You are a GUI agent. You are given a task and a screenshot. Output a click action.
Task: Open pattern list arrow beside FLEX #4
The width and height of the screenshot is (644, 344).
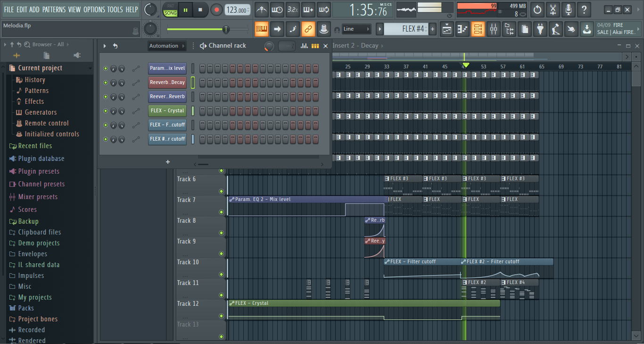[380, 29]
